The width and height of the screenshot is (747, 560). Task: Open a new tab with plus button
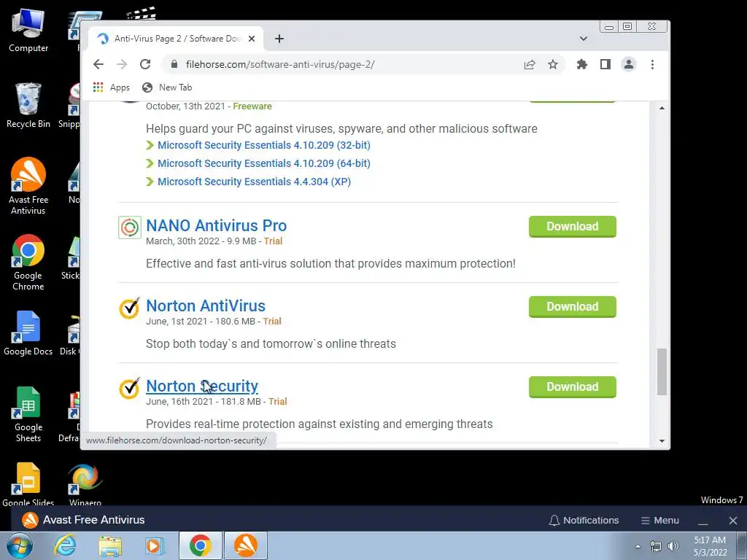point(279,39)
